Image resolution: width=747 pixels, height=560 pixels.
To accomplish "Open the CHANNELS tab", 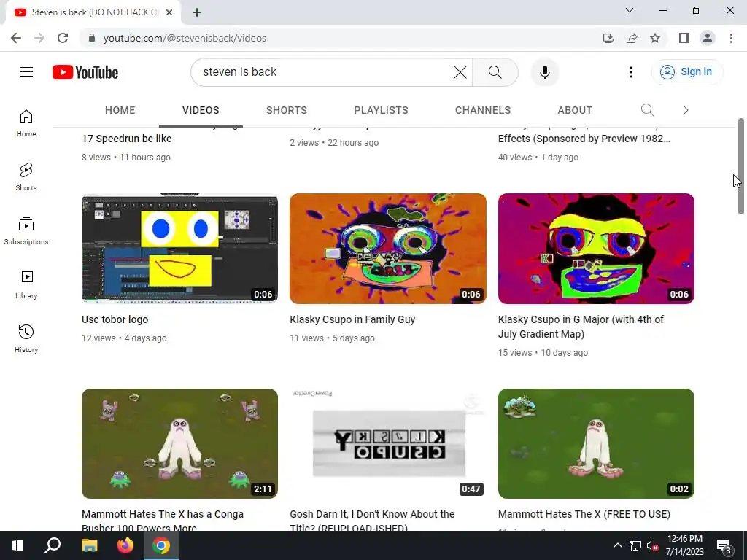I will point(483,110).
